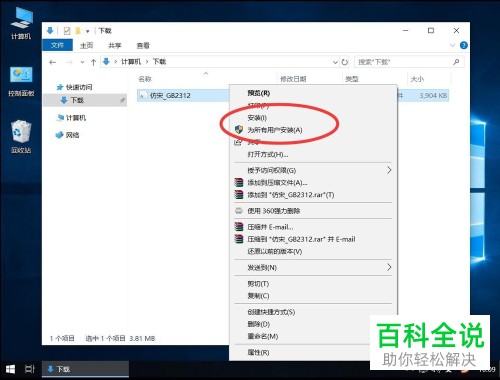Click WinRAR icon beside 添加到压缩文件
500x380 pixels.
239,182
